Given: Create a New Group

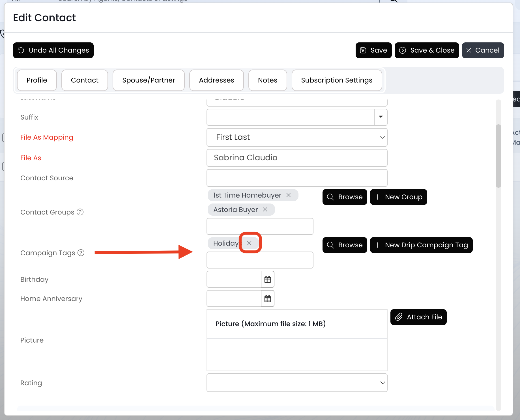Looking at the screenshot, I should (x=398, y=197).
